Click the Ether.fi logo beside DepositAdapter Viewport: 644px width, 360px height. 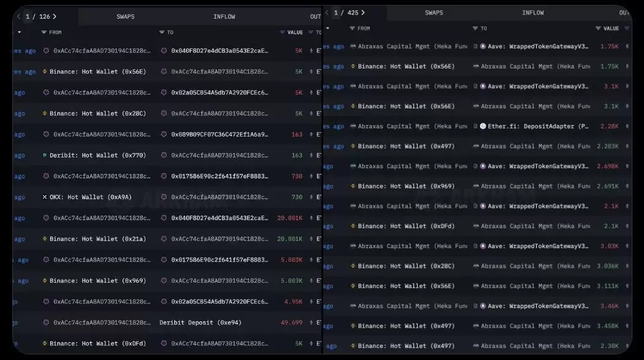[483, 126]
